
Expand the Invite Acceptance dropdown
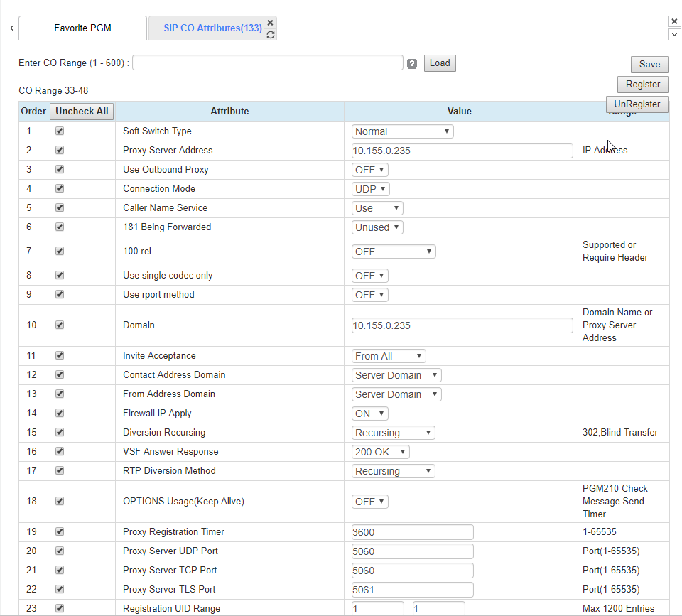coord(389,356)
